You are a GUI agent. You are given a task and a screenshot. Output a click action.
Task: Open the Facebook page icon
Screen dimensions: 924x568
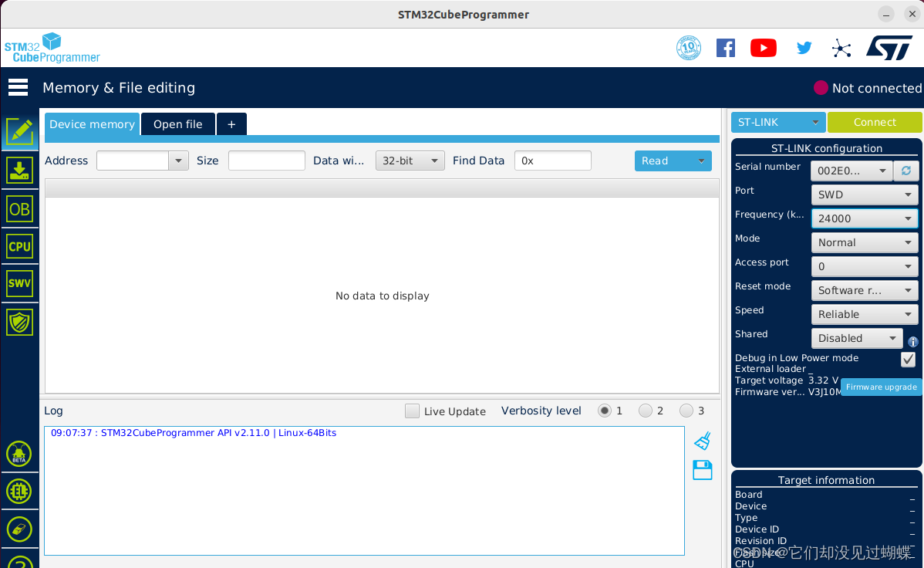[x=726, y=48]
